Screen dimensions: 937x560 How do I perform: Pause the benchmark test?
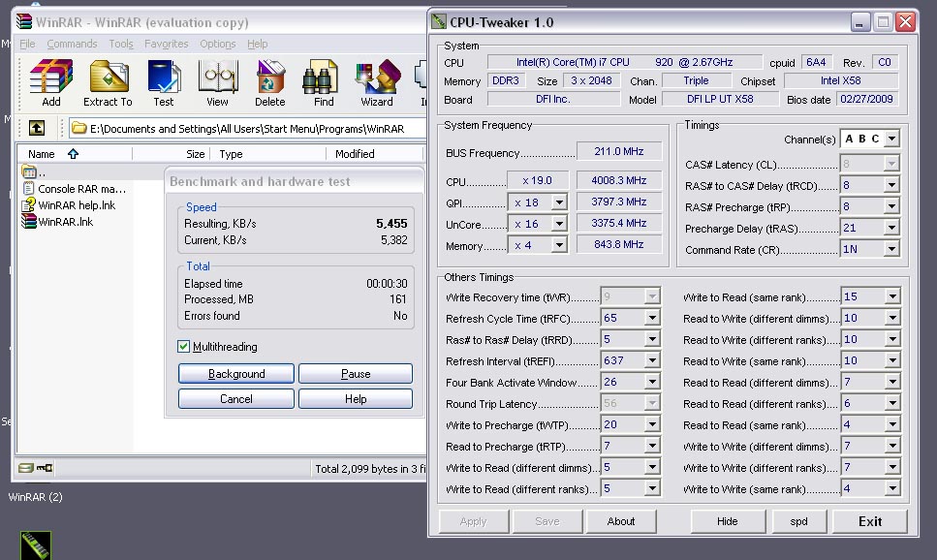[x=356, y=374]
